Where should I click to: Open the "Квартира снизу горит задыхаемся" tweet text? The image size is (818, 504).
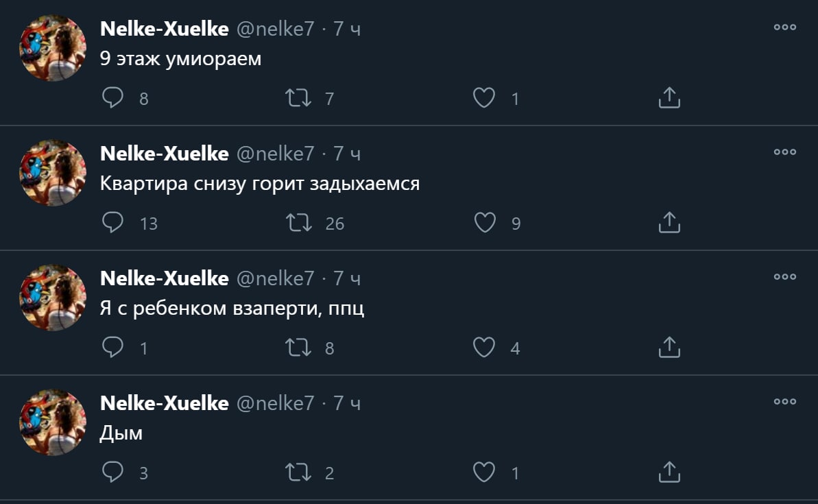point(259,184)
